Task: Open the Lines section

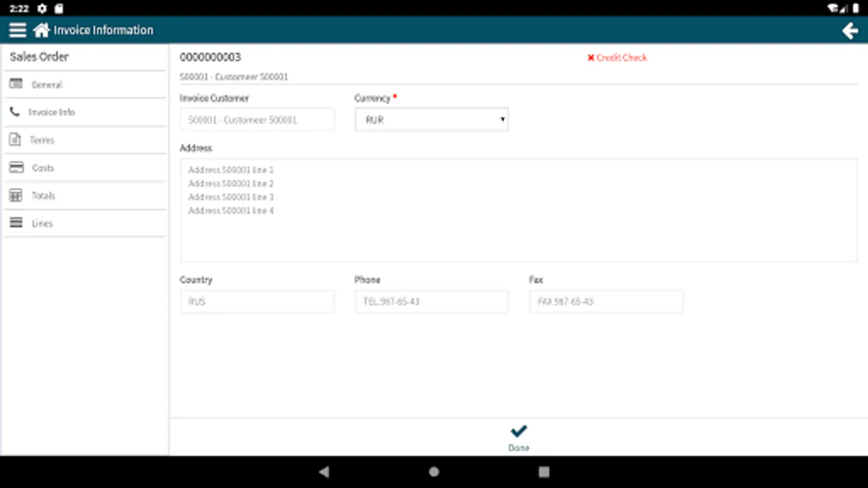Action: click(85, 223)
